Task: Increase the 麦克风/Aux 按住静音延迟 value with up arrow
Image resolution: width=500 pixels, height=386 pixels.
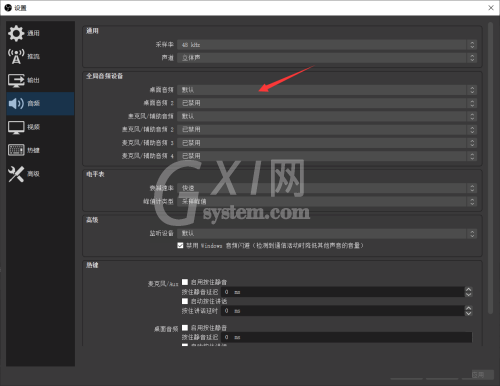Action: 468,289
